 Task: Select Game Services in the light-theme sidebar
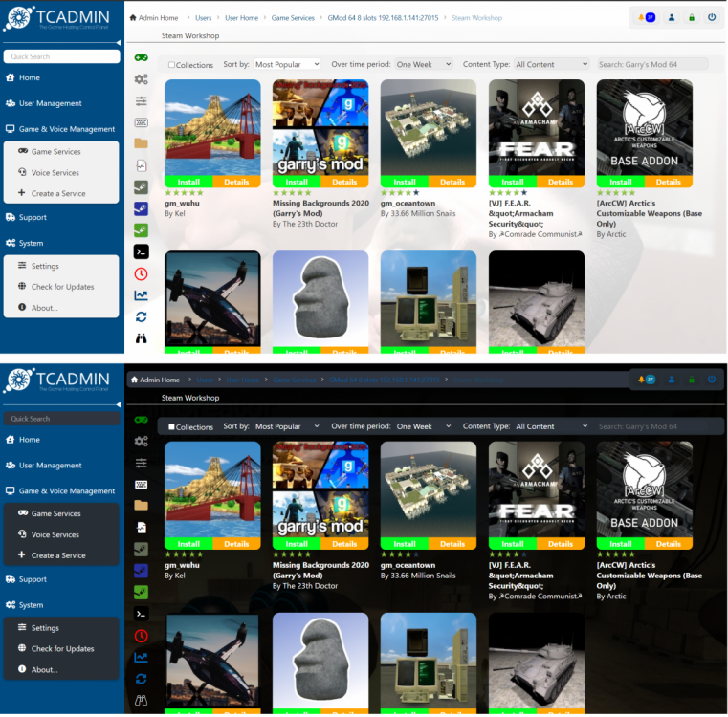point(55,152)
